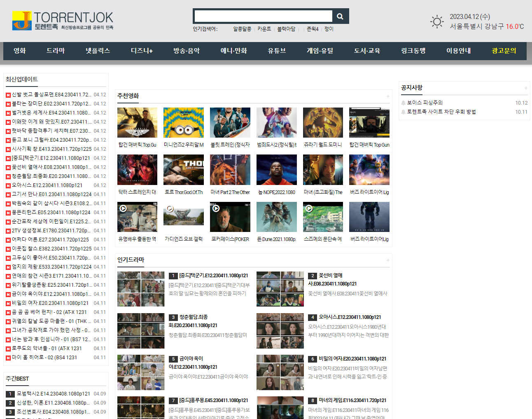Open the 이용안내 menu
This screenshot has width=532, height=419.
459,51
